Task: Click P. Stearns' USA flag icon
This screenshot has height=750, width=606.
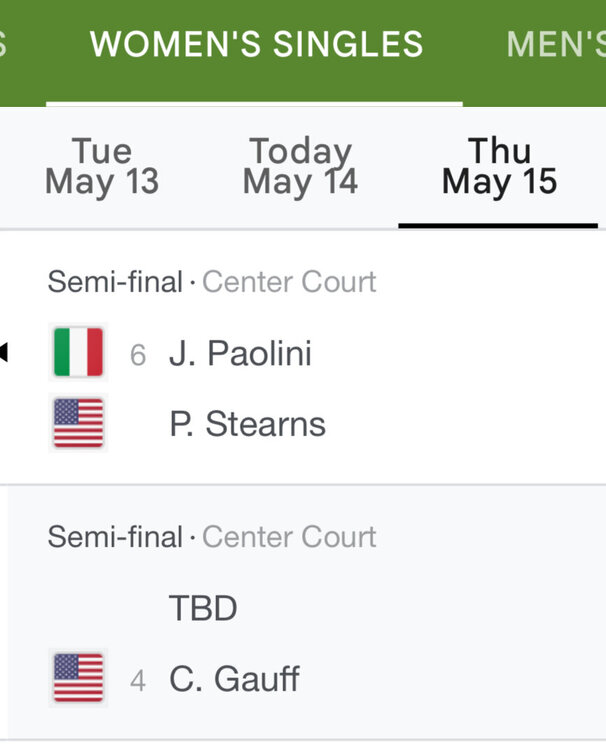Action: click(78, 424)
